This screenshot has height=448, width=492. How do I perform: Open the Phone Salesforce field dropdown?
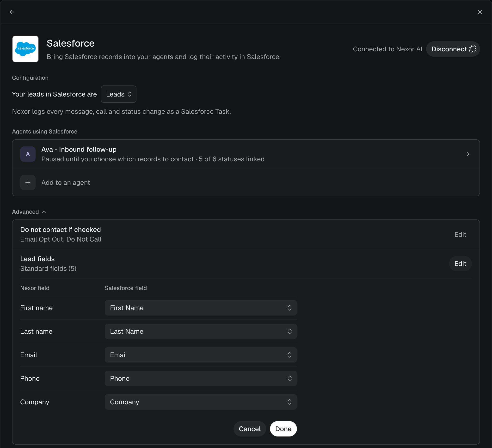(x=201, y=378)
